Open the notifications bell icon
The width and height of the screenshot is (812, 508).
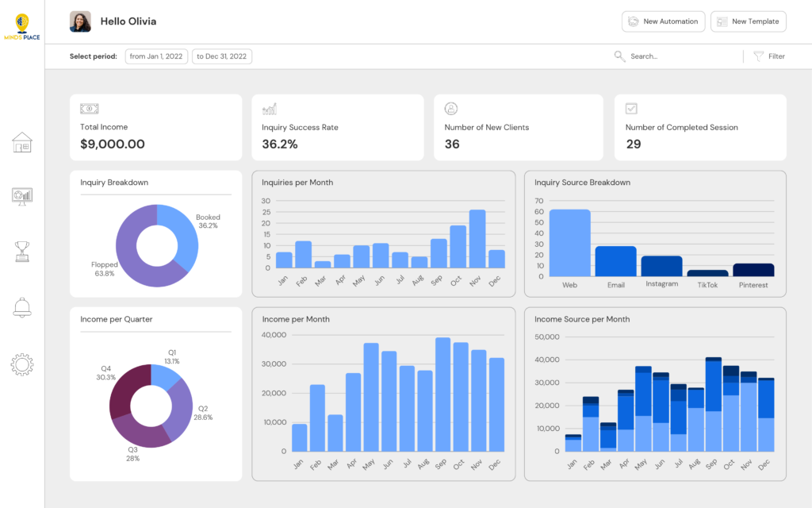[x=22, y=307]
